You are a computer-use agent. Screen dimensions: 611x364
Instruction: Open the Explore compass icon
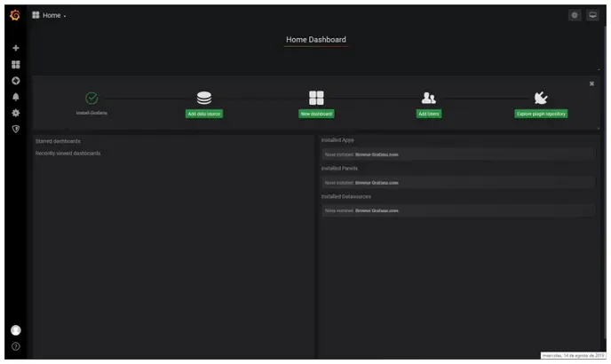(16, 81)
